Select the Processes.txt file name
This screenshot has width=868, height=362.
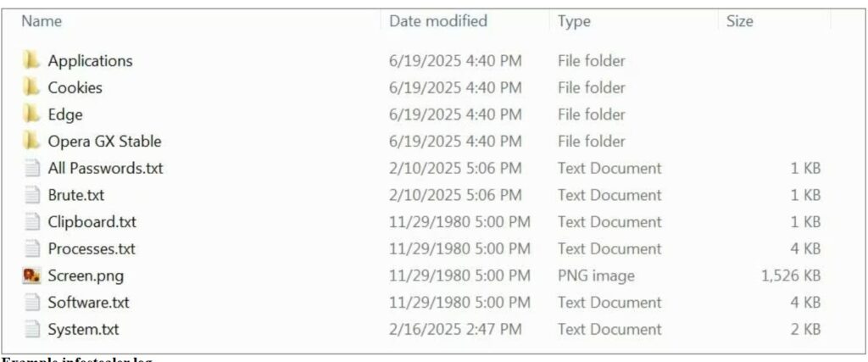(92, 249)
